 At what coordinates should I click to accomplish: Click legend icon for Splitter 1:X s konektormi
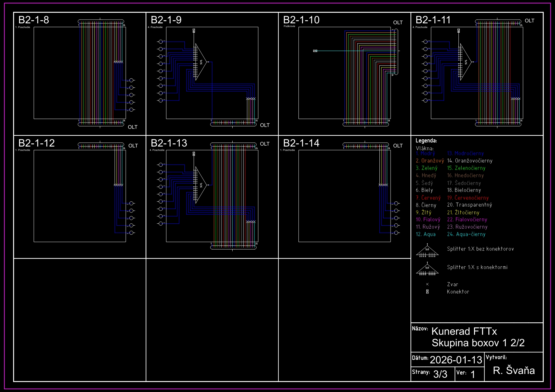tap(427, 270)
